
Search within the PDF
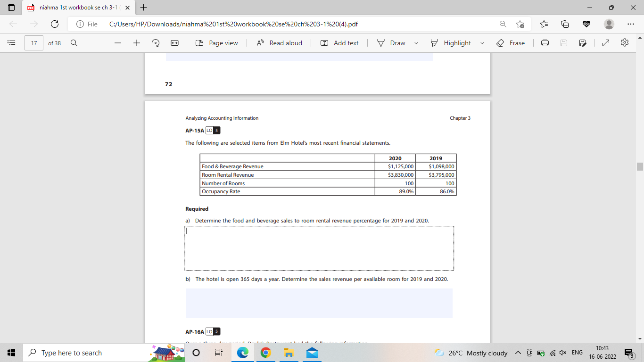(74, 43)
